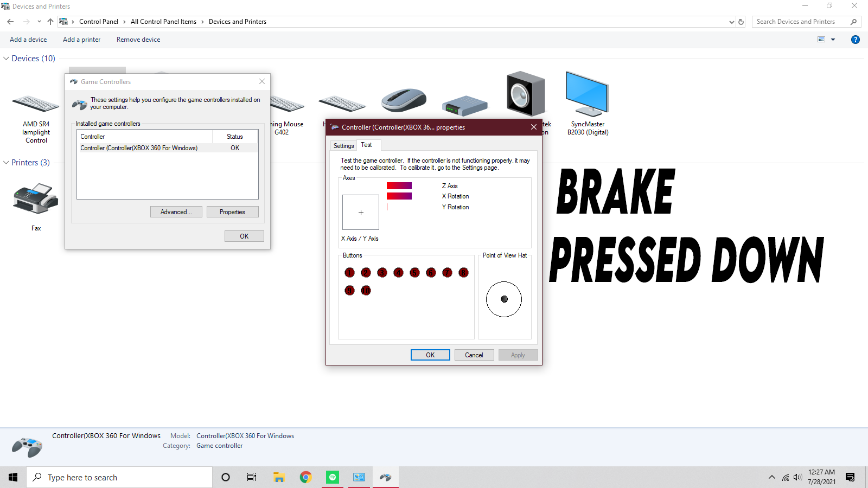This screenshot has height=488, width=868.
Task: Click the game controller taskbar icon
Action: click(x=386, y=477)
